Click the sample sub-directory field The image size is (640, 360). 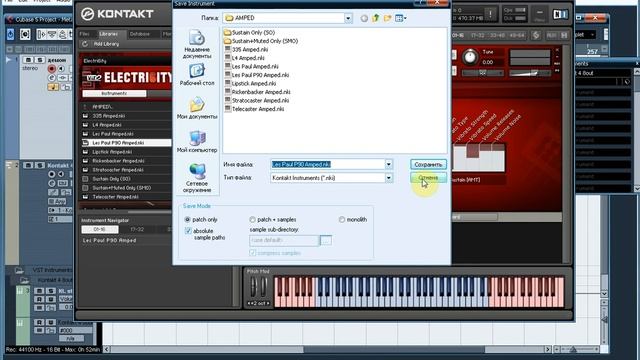(284, 240)
